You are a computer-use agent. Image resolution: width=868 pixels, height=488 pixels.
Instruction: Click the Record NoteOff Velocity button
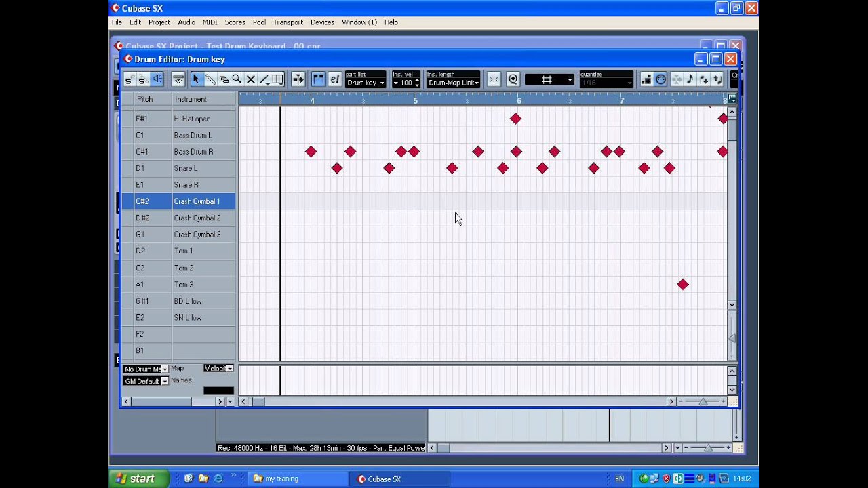coord(717,80)
